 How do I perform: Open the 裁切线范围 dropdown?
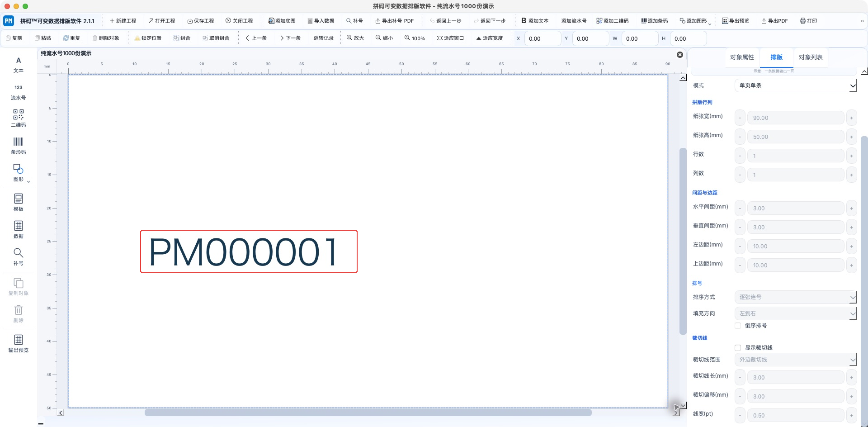796,360
